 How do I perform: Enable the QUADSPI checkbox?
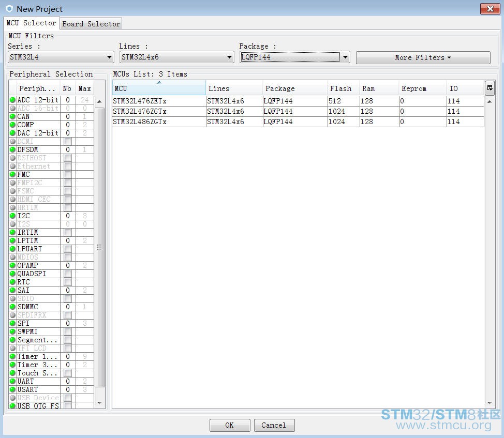point(68,274)
